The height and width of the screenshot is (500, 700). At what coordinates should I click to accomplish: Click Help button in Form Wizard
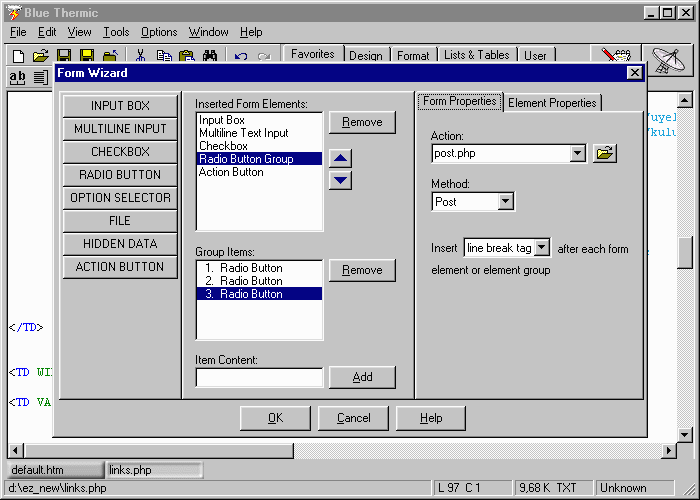point(431,418)
